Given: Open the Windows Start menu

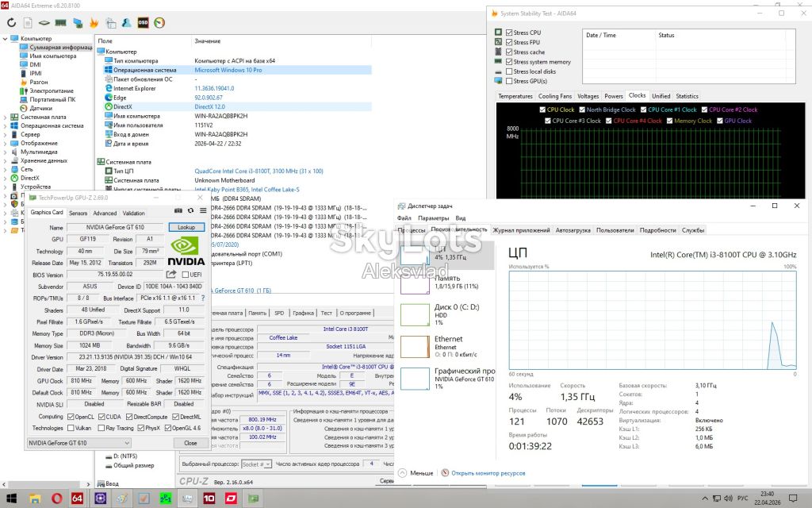Looking at the screenshot, I should coord(11,498).
